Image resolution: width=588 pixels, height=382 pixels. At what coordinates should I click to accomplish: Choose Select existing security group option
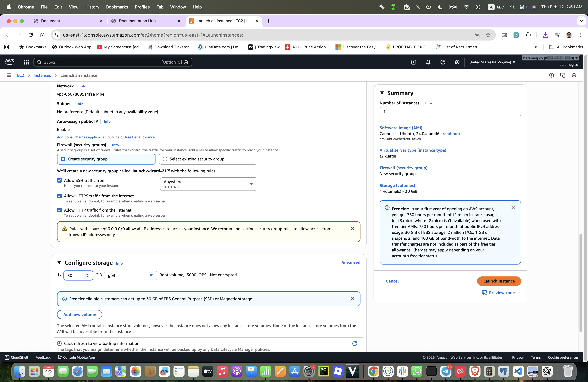click(165, 159)
